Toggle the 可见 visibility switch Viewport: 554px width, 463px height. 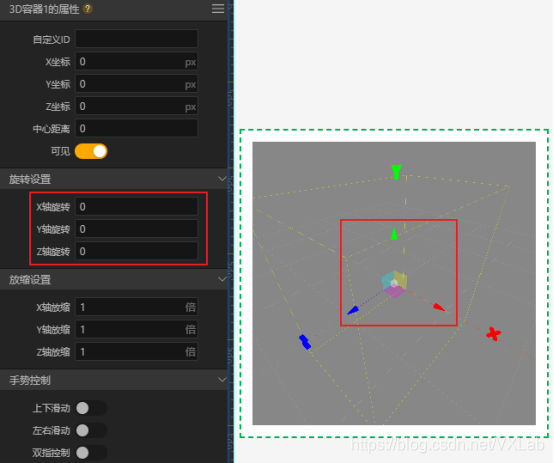click(91, 151)
